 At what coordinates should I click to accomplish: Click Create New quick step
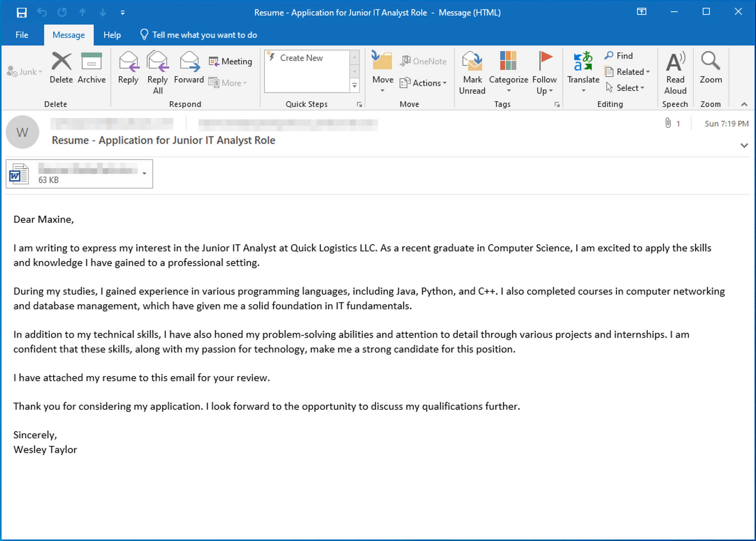point(301,58)
